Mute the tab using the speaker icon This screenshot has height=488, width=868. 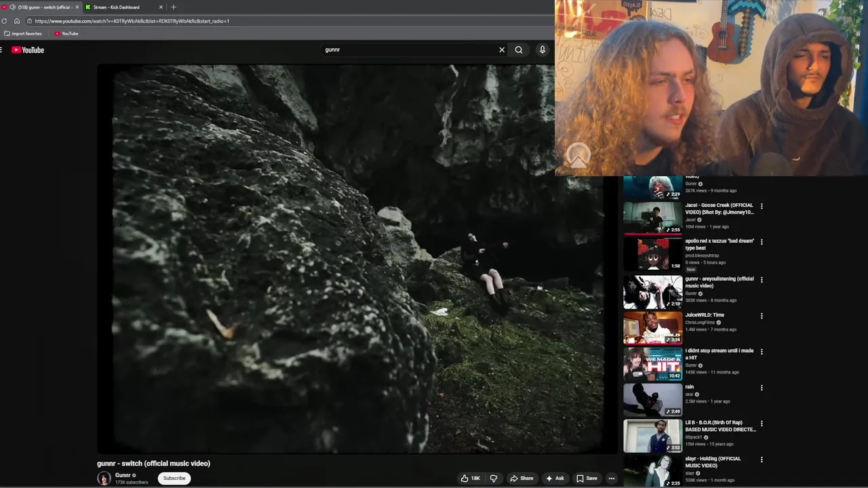click(x=12, y=7)
